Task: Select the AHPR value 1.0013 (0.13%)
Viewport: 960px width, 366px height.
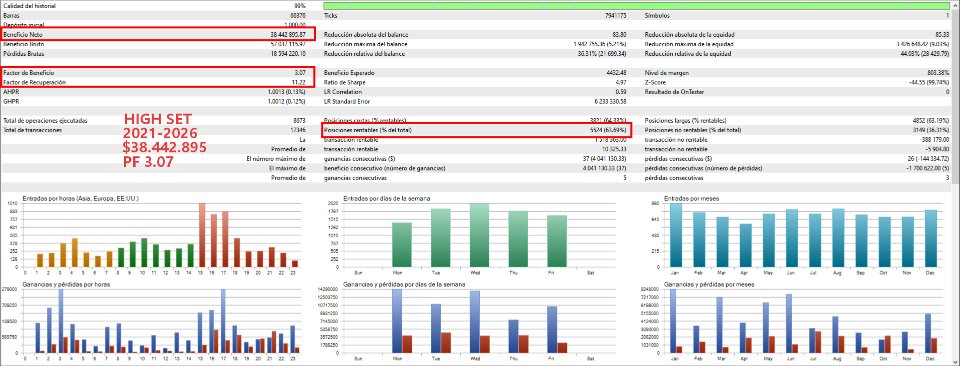Action: [287, 92]
